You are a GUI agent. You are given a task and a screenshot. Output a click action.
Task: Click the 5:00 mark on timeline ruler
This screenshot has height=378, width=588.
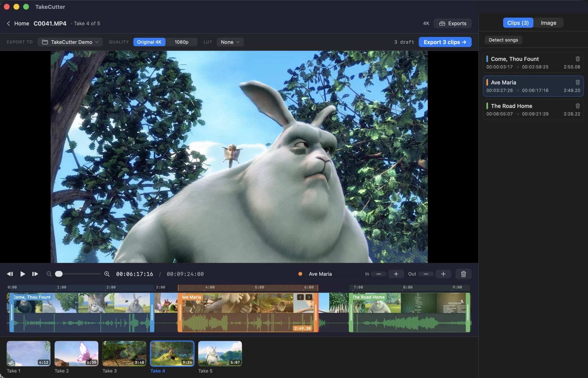tap(259, 288)
